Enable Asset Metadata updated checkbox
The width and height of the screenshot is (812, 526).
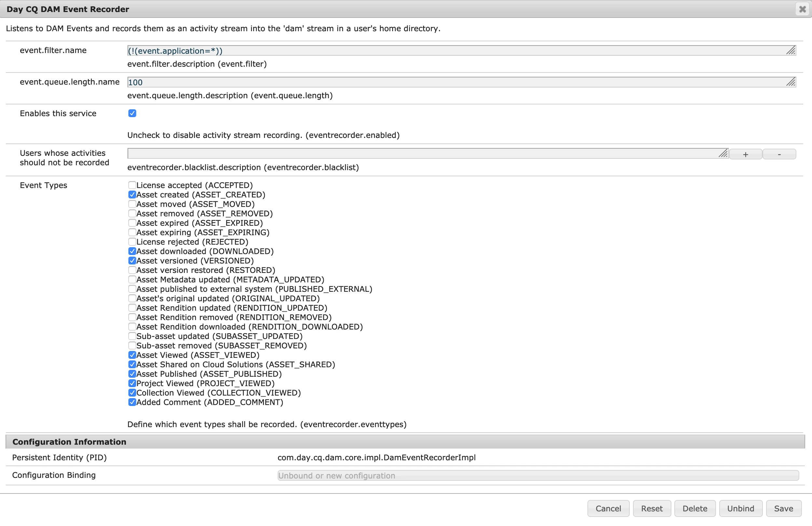point(132,279)
